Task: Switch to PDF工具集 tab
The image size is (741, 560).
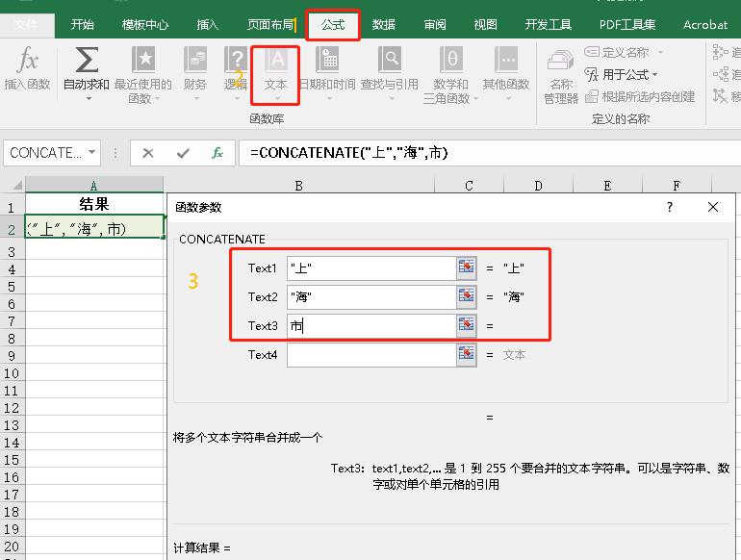Action: point(627,25)
